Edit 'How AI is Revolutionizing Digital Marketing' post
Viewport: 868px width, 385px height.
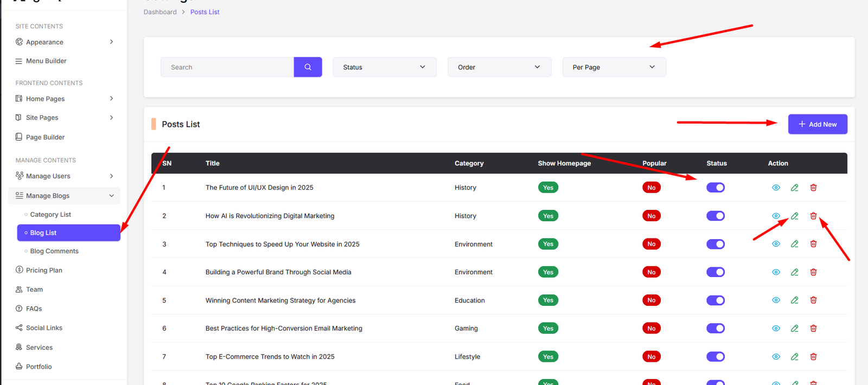[794, 216]
